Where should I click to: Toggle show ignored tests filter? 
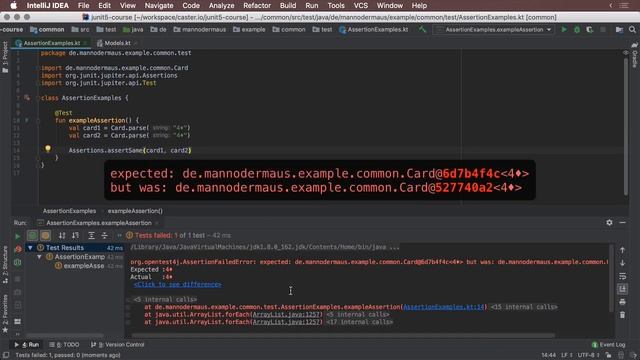(45, 235)
